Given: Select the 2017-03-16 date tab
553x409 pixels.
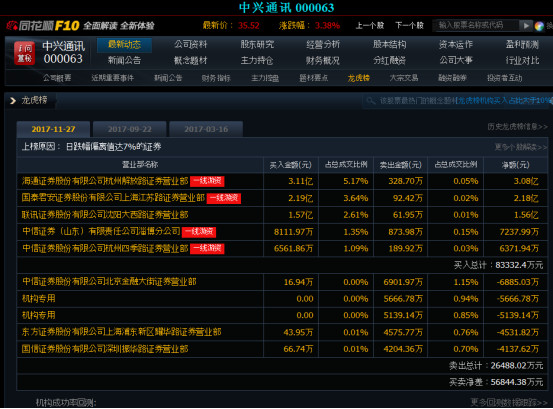Looking at the screenshot, I should pos(206,129).
